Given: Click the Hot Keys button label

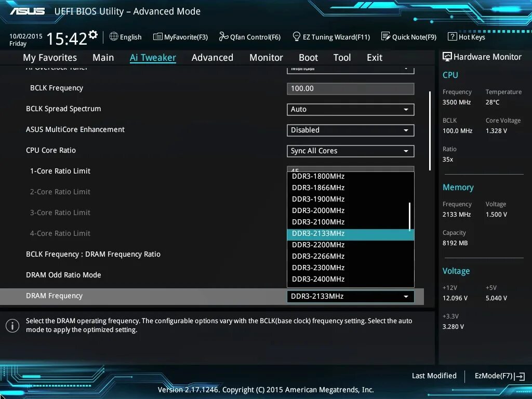Looking at the screenshot, I should pos(472,37).
